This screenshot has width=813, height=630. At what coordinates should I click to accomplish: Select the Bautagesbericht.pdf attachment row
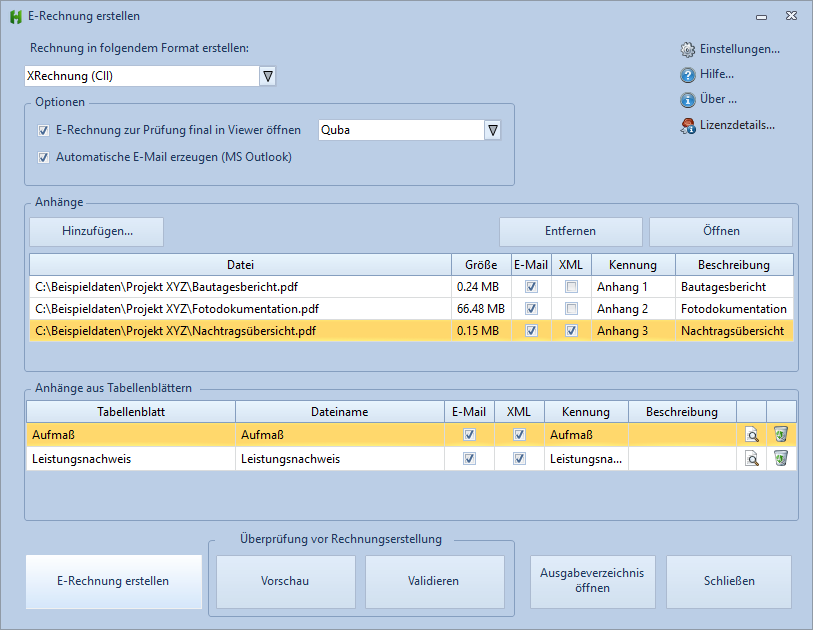411,287
